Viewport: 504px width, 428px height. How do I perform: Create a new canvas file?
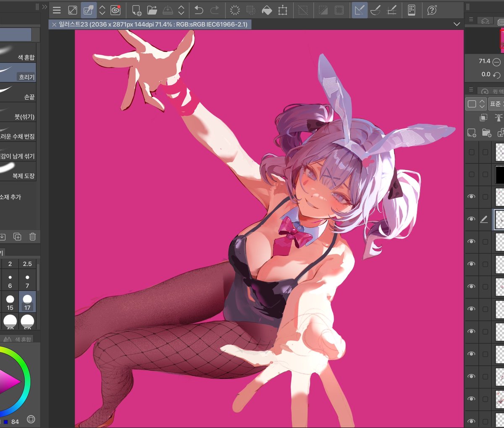coord(136,10)
